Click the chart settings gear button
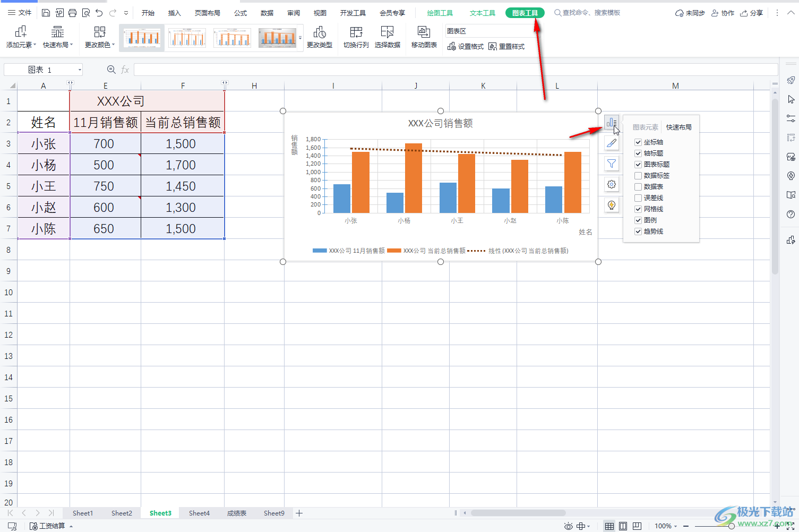799x532 pixels. tap(612, 184)
